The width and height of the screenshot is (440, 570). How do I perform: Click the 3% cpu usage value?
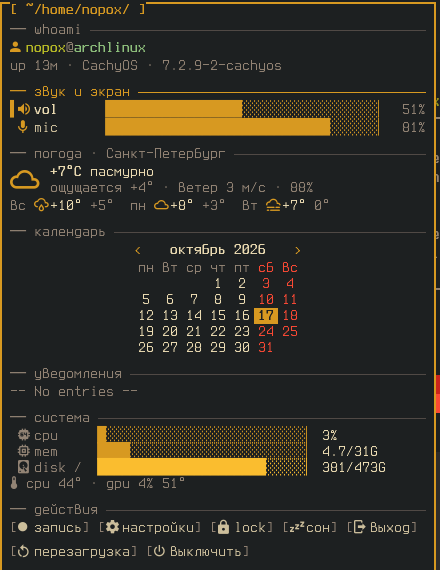coord(330,435)
